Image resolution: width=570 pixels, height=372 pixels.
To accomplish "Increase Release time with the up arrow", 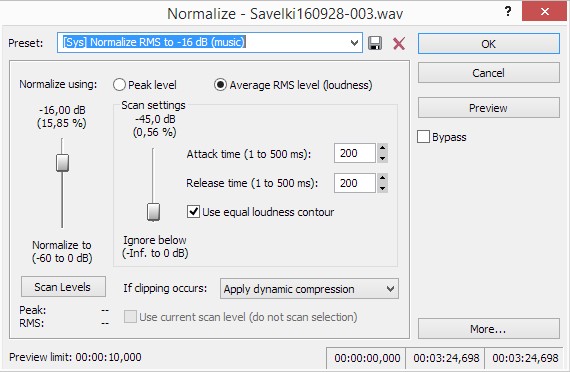I will click(382, 178).
